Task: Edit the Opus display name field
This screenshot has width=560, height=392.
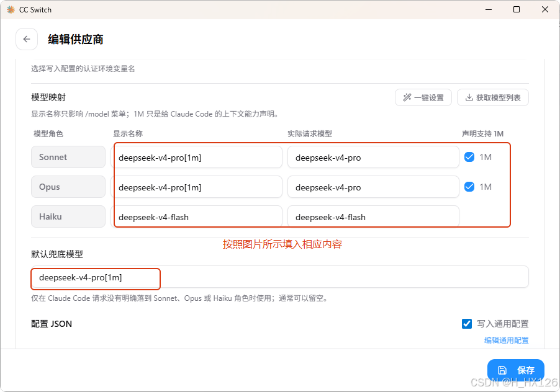Action: [x=196, y=187]
